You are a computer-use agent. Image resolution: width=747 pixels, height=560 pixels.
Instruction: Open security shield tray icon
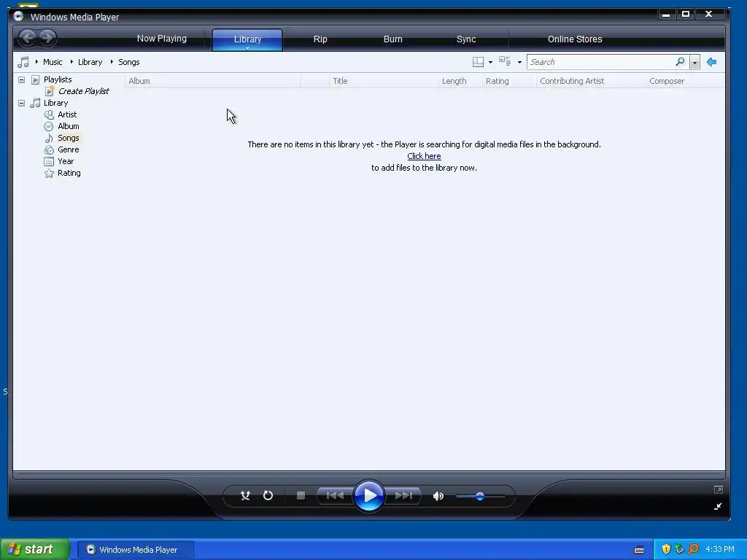point(666,549)
